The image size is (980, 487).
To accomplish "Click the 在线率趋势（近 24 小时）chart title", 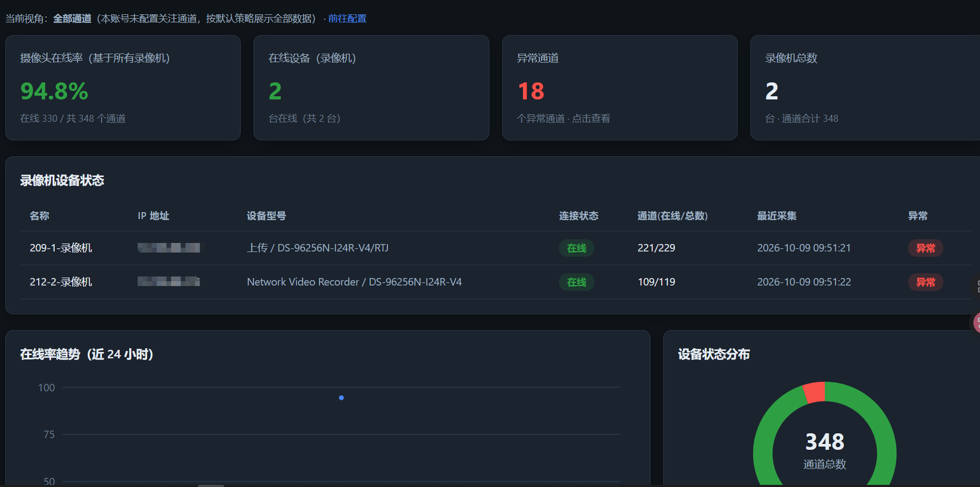I will point(87,355).
